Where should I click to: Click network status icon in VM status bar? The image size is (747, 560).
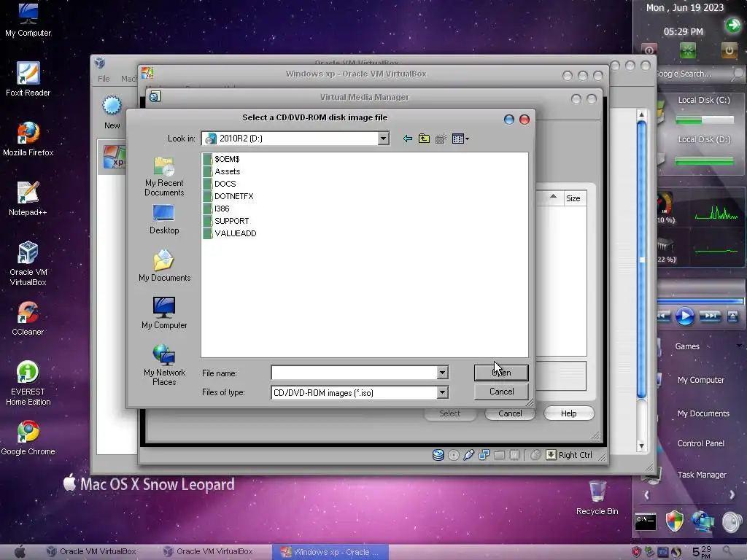484,455
